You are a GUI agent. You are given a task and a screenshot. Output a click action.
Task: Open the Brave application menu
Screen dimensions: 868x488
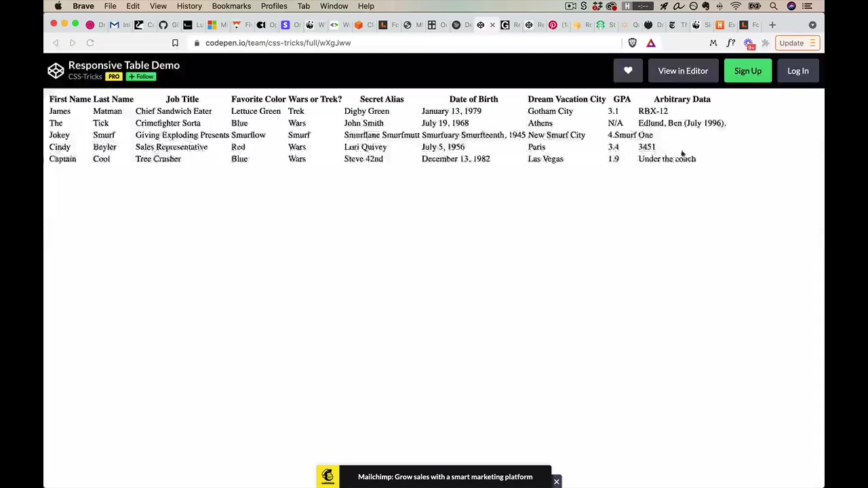(x=83, y=6)
